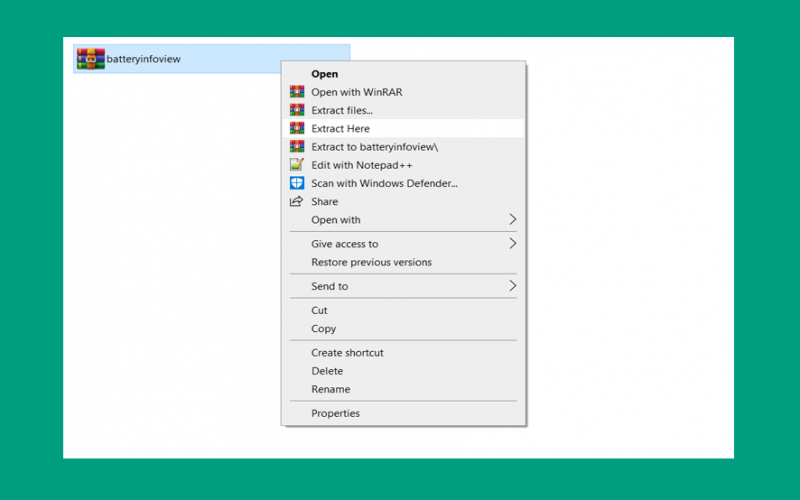The image size is (800, 500).
Task: Open the Send to submenu
Action: point(403,286)
